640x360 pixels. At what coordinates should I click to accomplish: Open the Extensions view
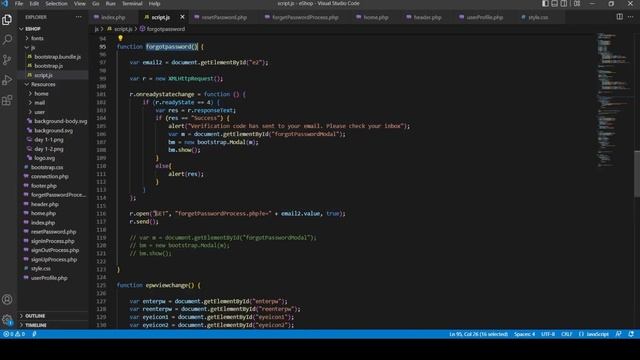tap(7, 100)
